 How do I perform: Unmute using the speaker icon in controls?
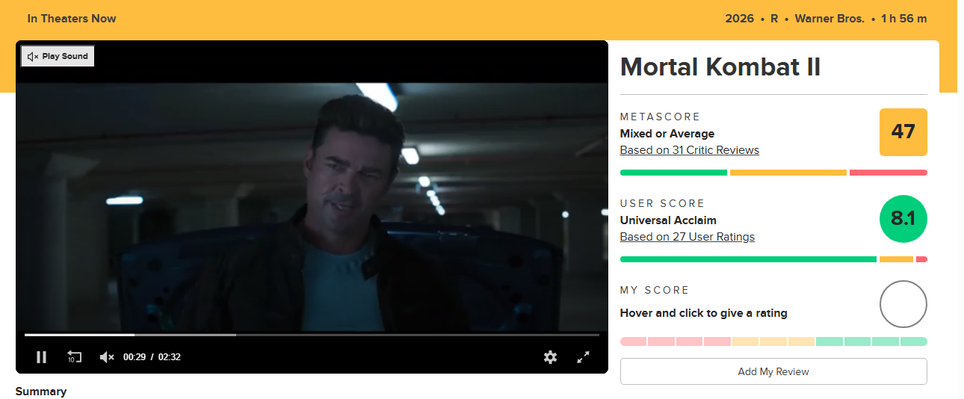pyautogui.click(x=107, y=357)
